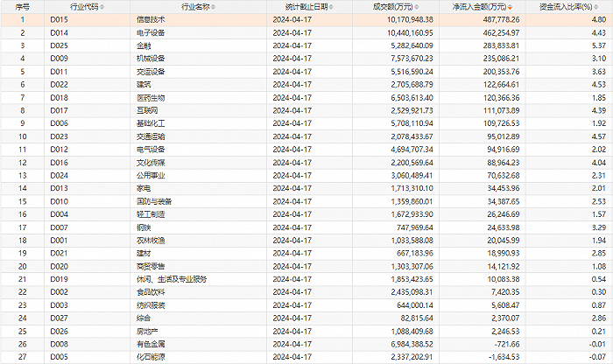Click the 资金流入比率(%) header label
Viewport: 613px width, 364px height.
[x=566, y=7]
